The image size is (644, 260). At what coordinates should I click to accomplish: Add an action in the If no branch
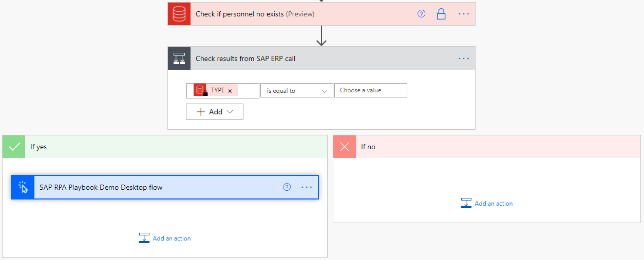(487, 204)
